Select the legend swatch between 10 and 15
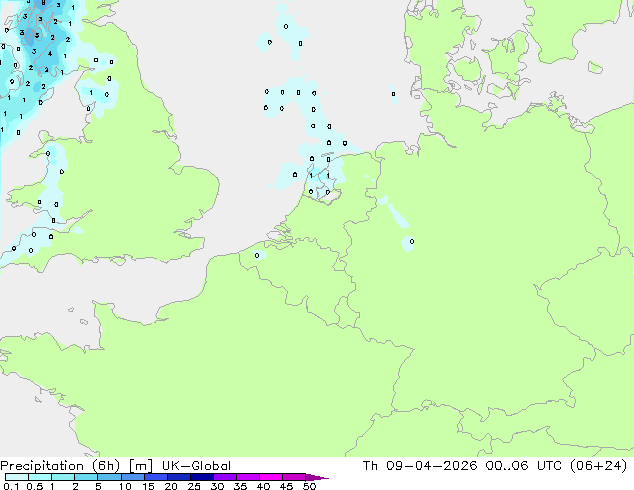This screenshot has width=634, height=490. tap(133, 477)
